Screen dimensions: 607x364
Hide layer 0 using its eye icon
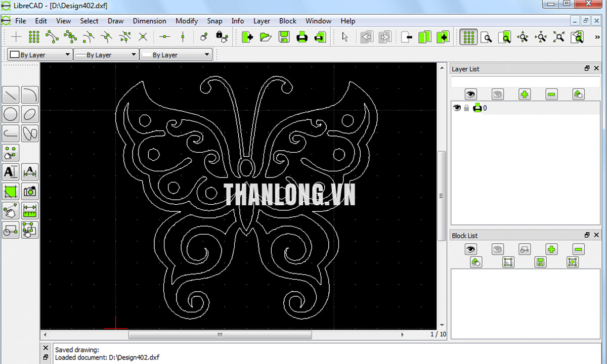457,108
